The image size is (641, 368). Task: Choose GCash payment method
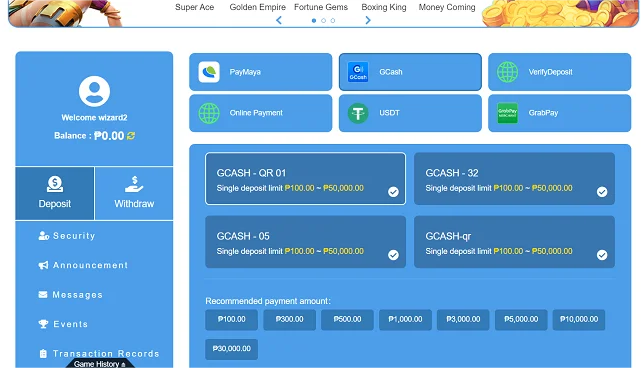(410, 72)
